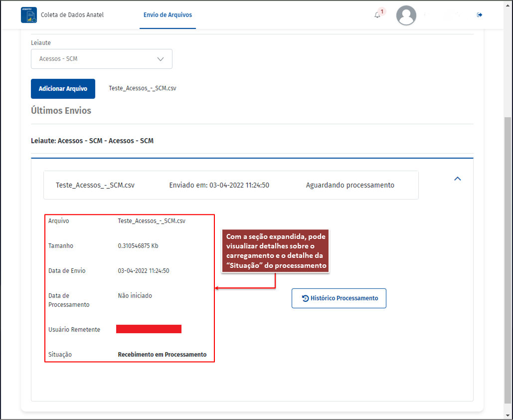Click the history clock icon in Histórico Processamento

pyautogui.click(x=305, y=298)
